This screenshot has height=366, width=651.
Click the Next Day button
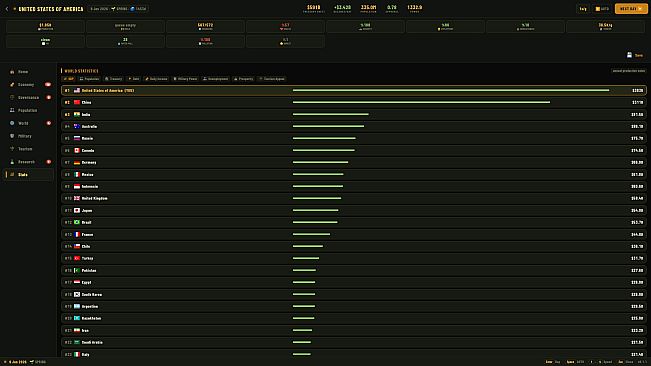coord(631,9)
